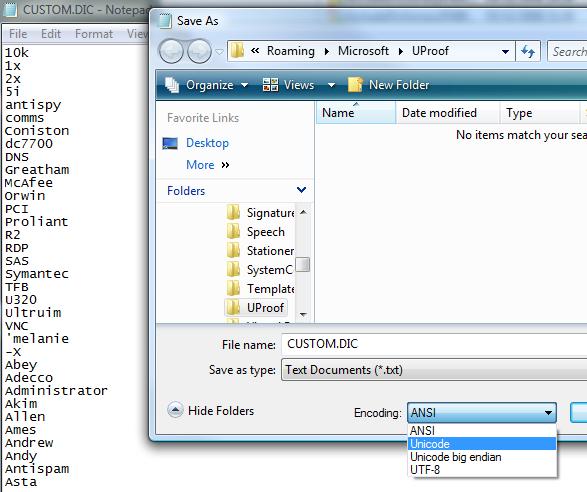Open the Desktop favorite link
The width and height of the screenshot is (587, 492).
click(x=207, y=143)
